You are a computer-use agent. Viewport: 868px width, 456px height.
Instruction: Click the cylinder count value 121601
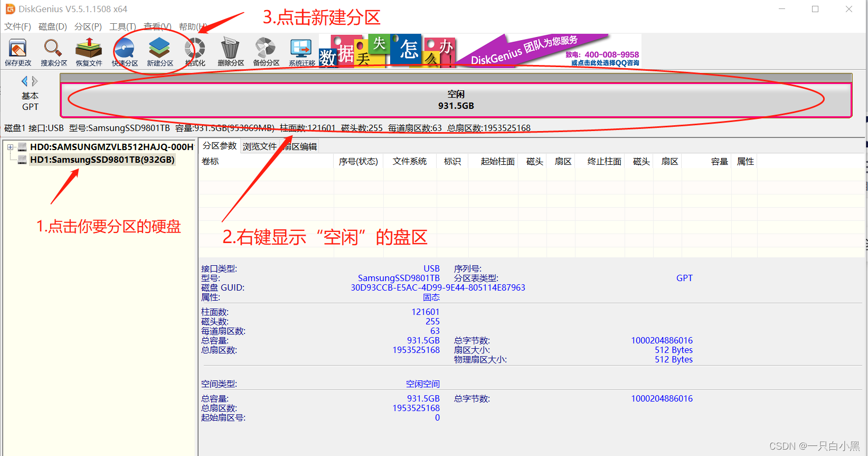click(x=425, y=312)
